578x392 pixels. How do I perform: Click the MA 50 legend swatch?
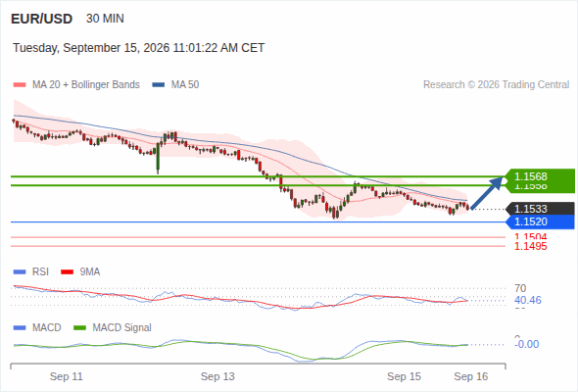[x=159, y=85]
